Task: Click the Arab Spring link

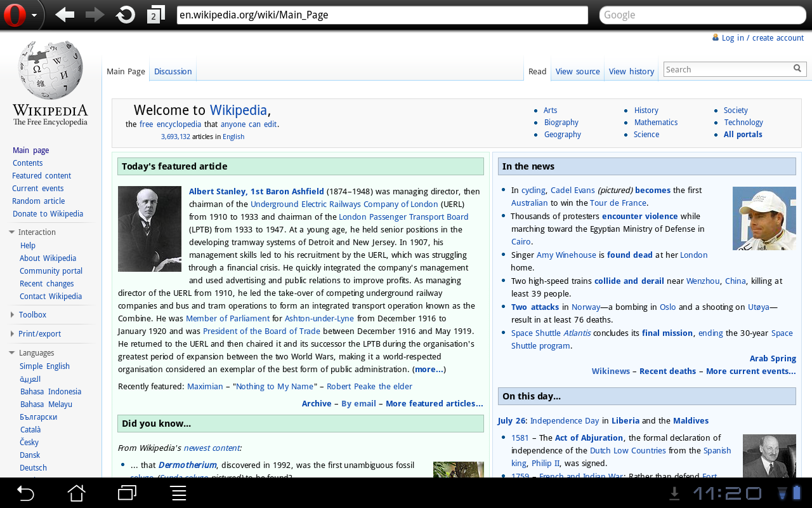Action: click(x=773, y=359)
